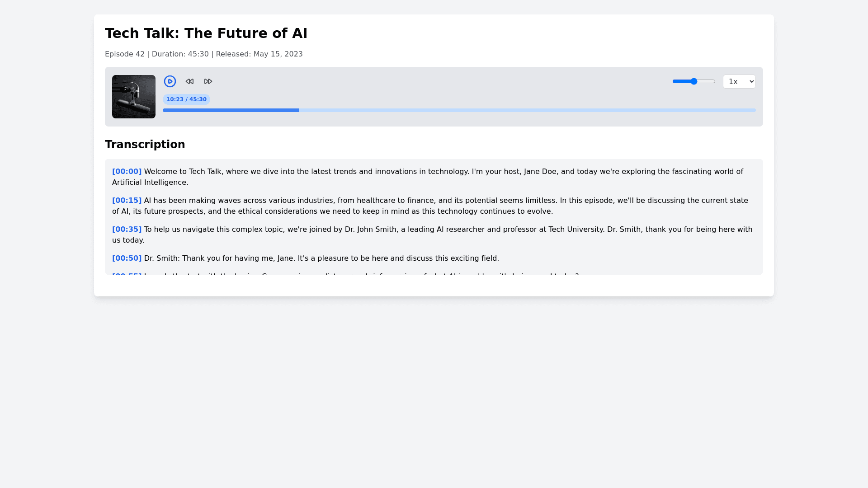Screen dimensions: 868x488
Task: Click Dr. Smith's thank-you transcript line
Action: (x=321, y=258)
